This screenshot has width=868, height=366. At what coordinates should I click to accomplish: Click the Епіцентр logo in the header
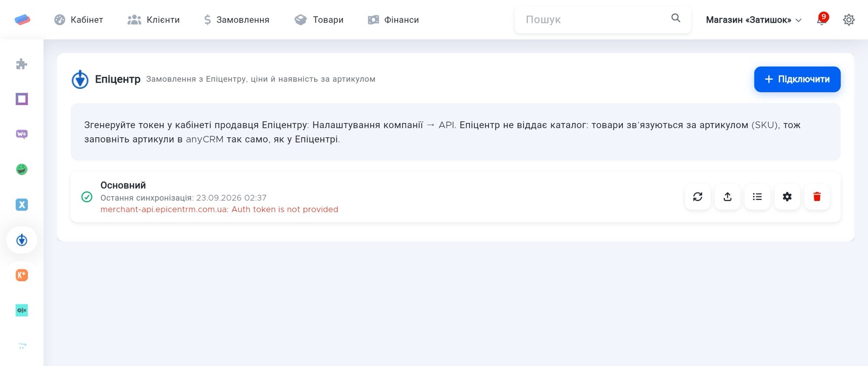(x=80, y=79)
